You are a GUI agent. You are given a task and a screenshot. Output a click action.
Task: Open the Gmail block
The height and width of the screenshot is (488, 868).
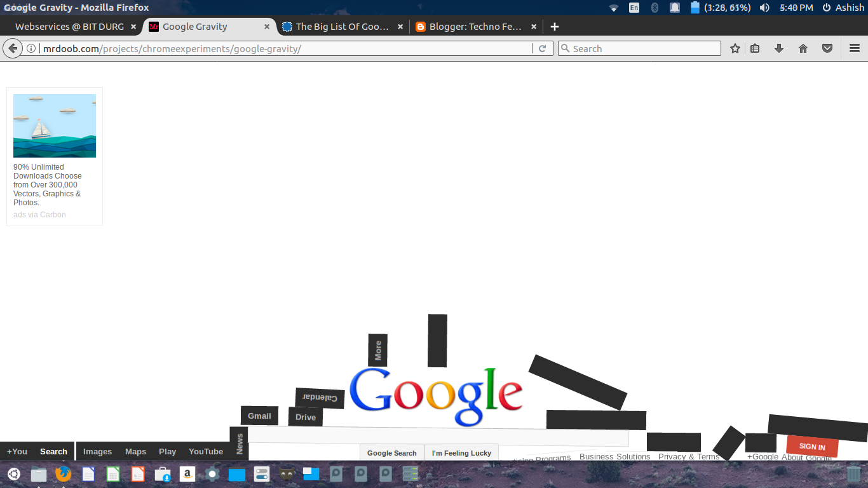tap(259, 416)
